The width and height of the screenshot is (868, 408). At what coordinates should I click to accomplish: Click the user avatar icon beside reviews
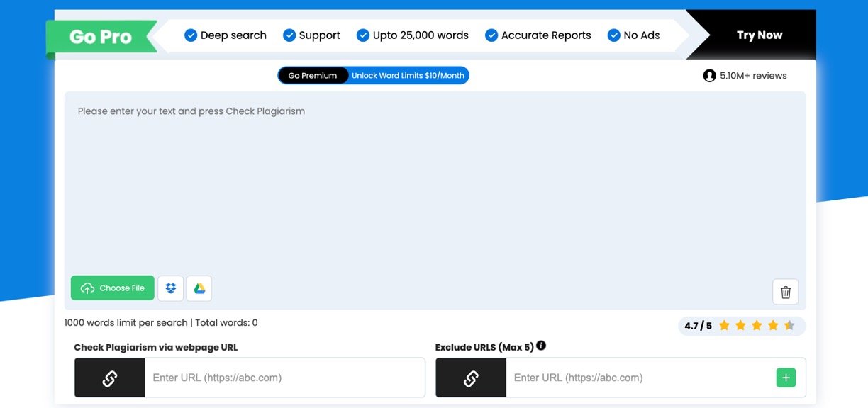pyautogui.click(x=709, y=76)
